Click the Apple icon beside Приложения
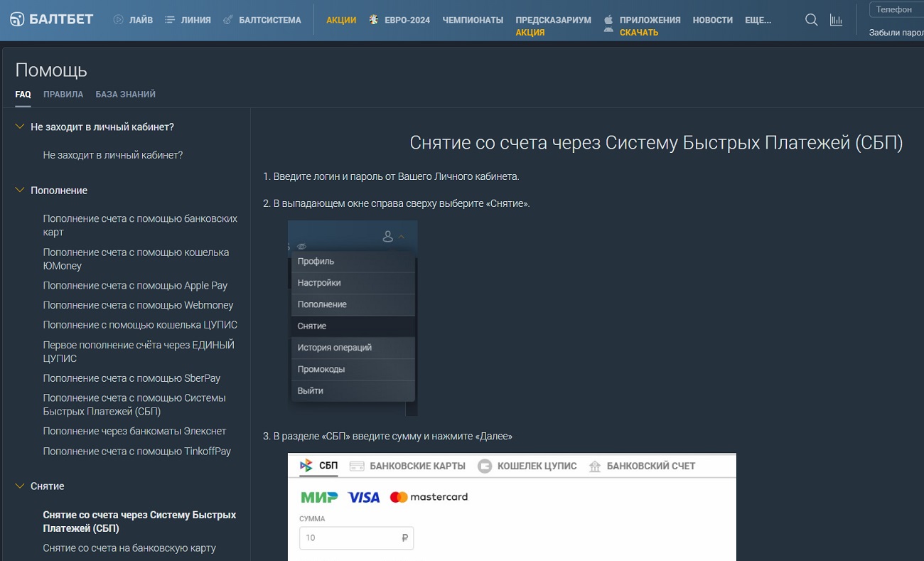Image resolution: width=924 pixels, height=561 pixels. click(x=608, y=20)
